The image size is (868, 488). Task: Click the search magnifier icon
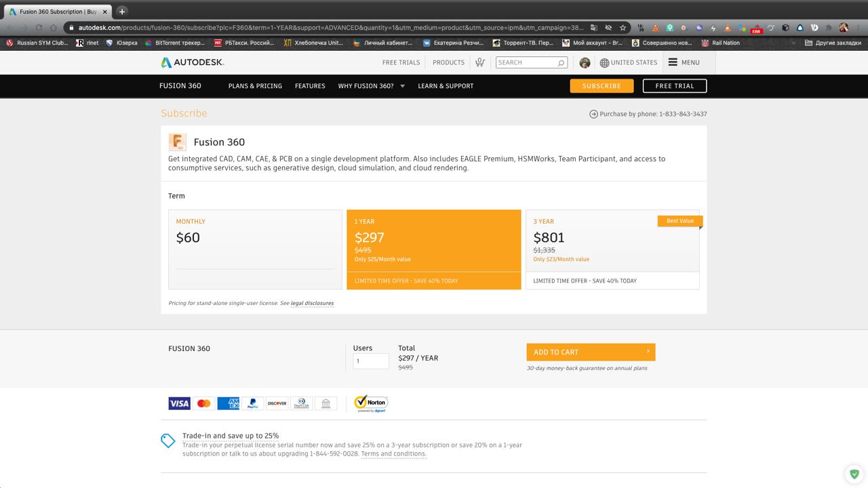pyautogui.click(x=561, y=63)
